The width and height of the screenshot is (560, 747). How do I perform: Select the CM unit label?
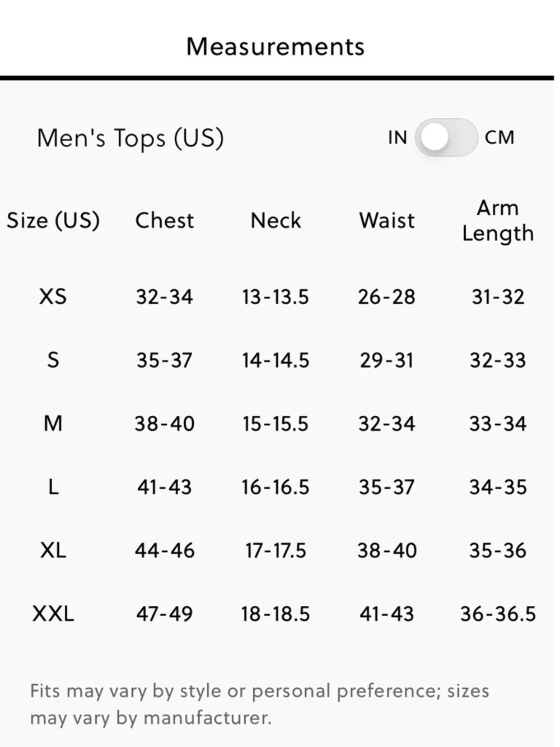point(500,137)
